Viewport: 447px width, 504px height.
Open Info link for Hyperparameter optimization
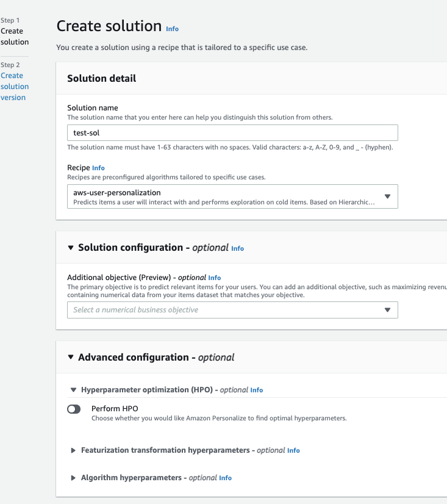tap(257, 390)
